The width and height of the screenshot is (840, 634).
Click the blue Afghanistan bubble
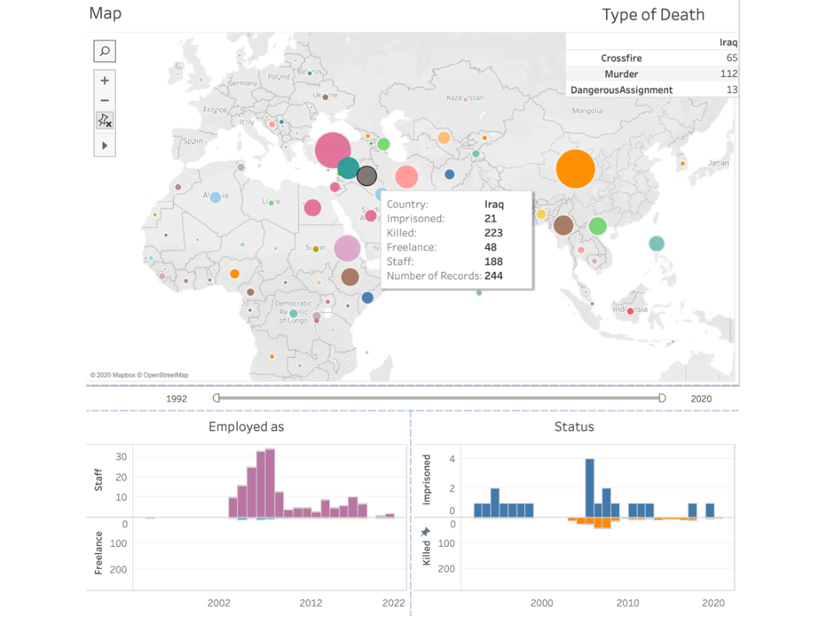[450, 174]
